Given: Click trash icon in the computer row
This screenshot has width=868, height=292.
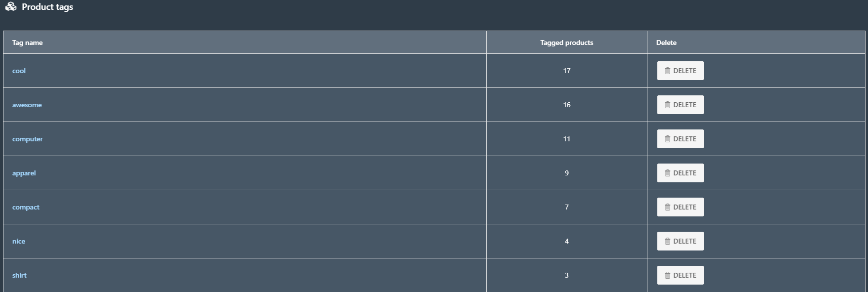Looking at the screenshot, I should (x=667, y=139).
